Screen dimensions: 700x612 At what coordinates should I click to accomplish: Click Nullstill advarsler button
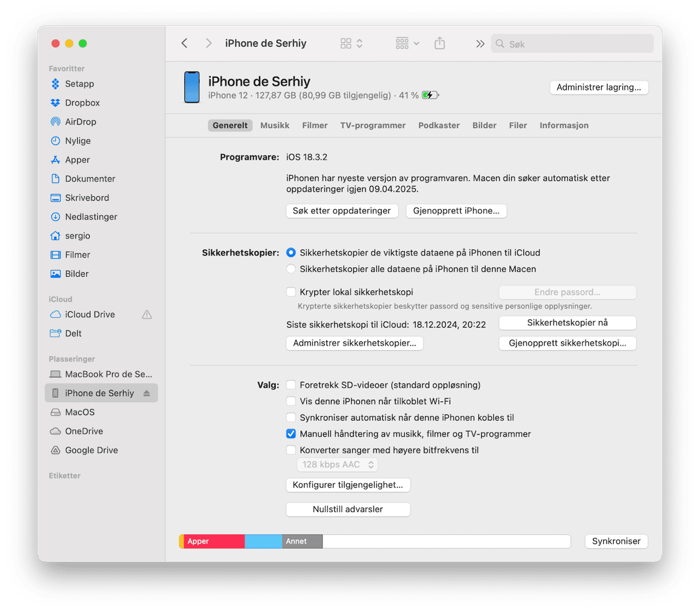348,510
